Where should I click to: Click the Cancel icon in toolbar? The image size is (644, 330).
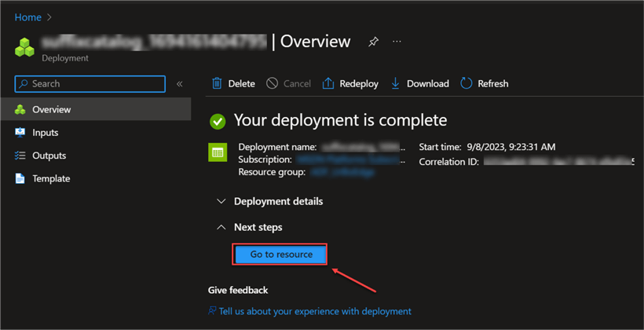click(x=273, y=83)
